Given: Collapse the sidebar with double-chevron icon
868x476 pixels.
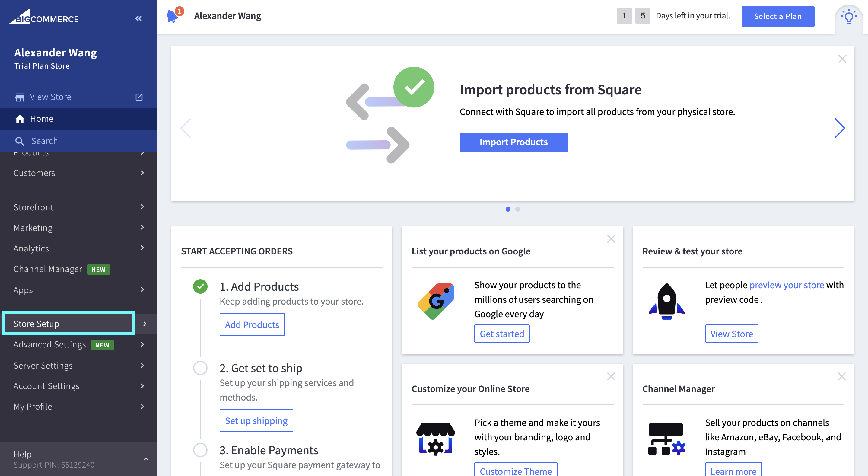Looking at the screenshot, I should (138, 18).
